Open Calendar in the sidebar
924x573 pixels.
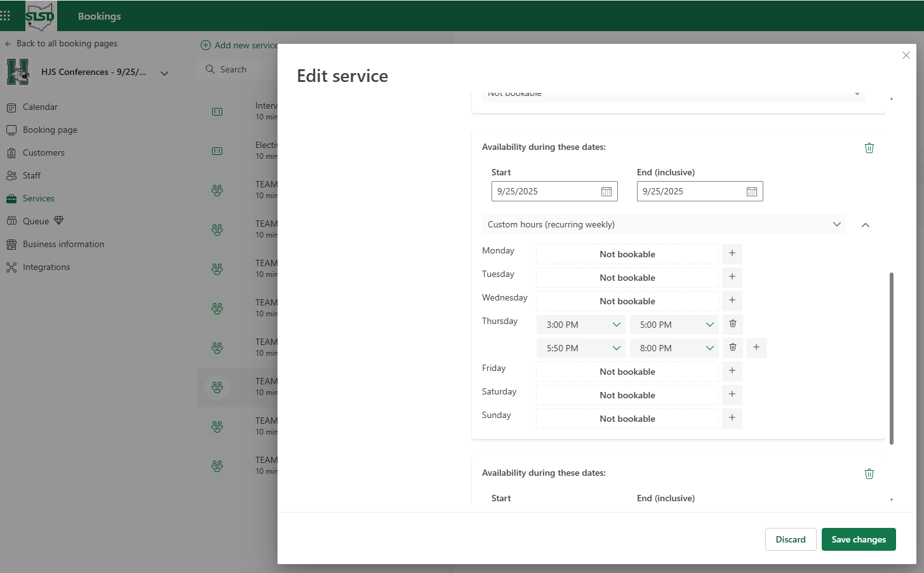(40, 107)
